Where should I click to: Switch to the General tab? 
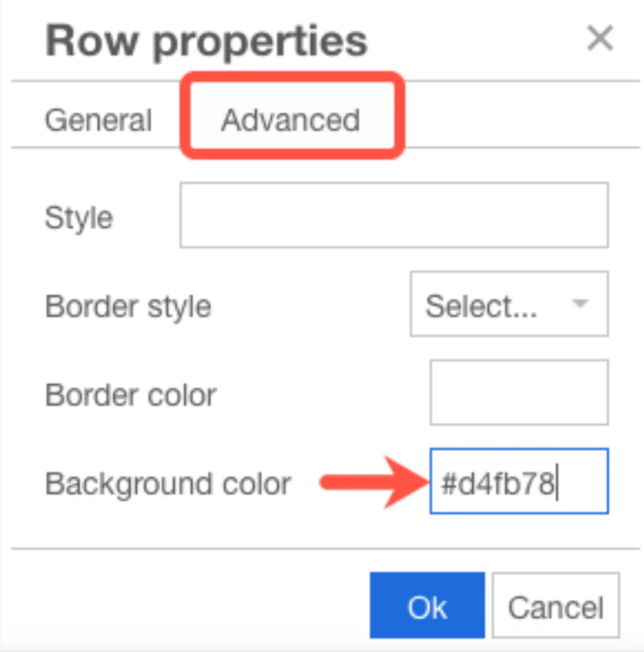pyautogui.click(x=98, y=120)
